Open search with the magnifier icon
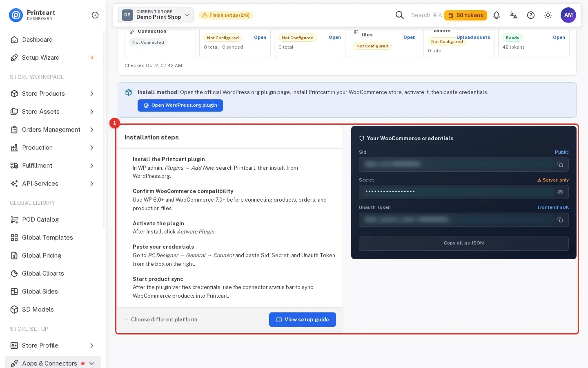Viewport: 588px width, 368px height. 400,15
